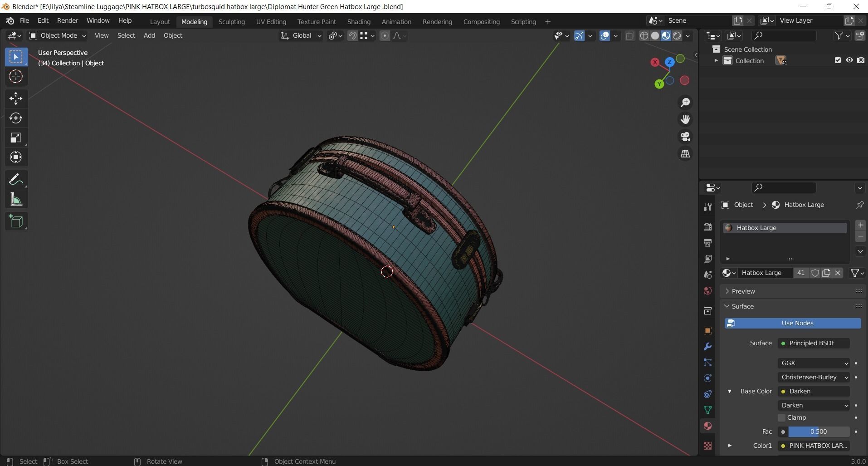
Task: Choose the Transform tool
Action: point(16,157)
